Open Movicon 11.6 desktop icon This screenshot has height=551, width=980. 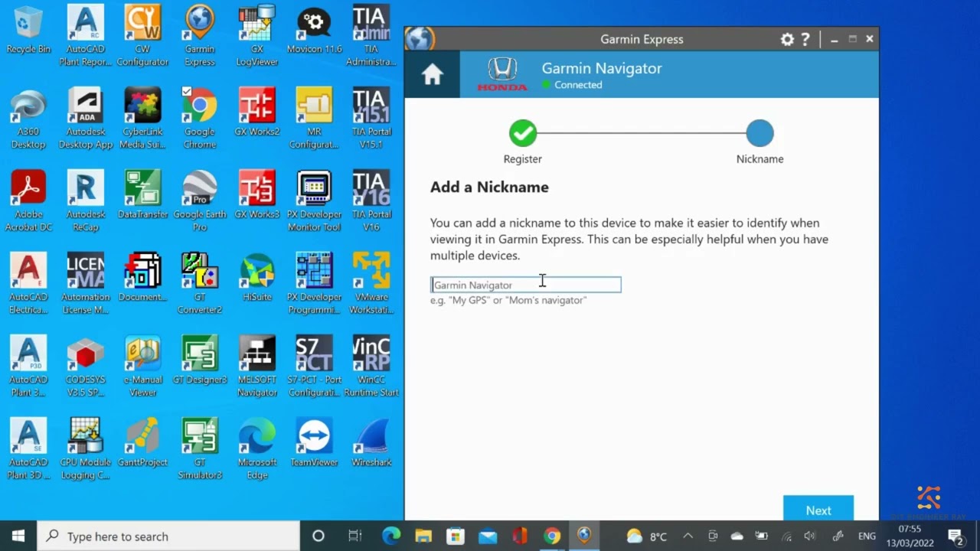(x=315, y=31)
